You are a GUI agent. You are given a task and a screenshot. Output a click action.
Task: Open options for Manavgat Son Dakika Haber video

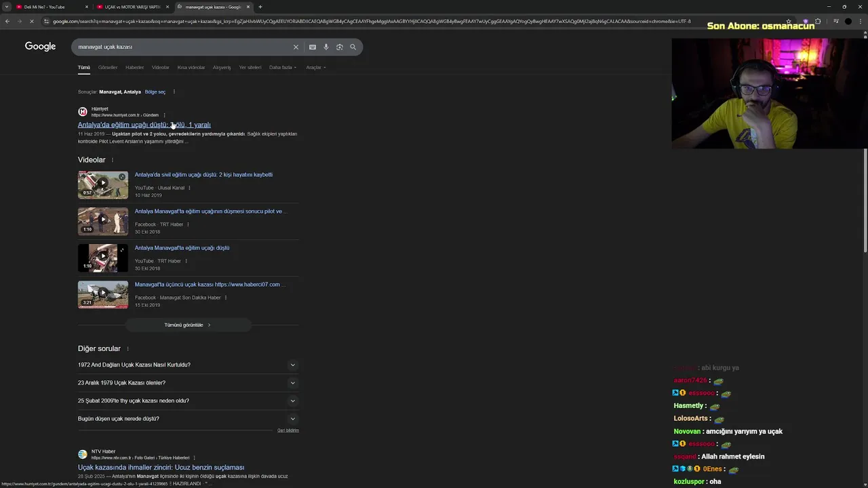pyautogui.click(x=226, y=298)
